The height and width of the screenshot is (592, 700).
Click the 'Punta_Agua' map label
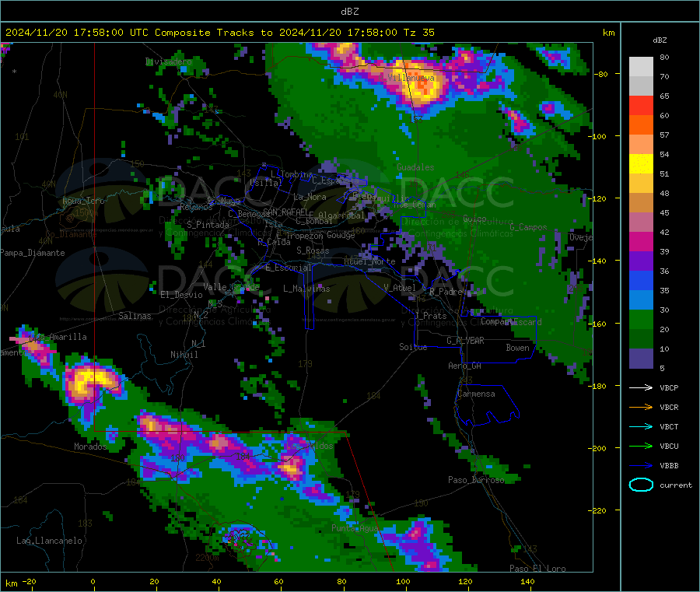tap(355, 528)
